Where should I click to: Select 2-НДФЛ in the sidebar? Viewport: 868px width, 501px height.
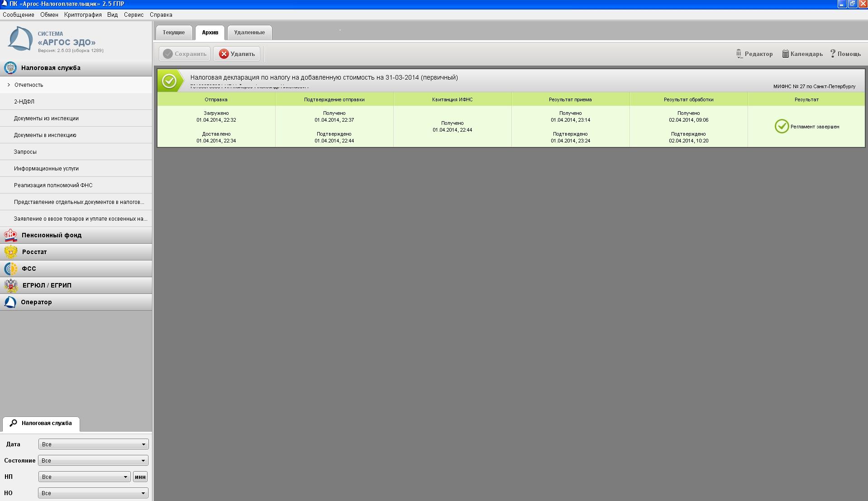76,102
